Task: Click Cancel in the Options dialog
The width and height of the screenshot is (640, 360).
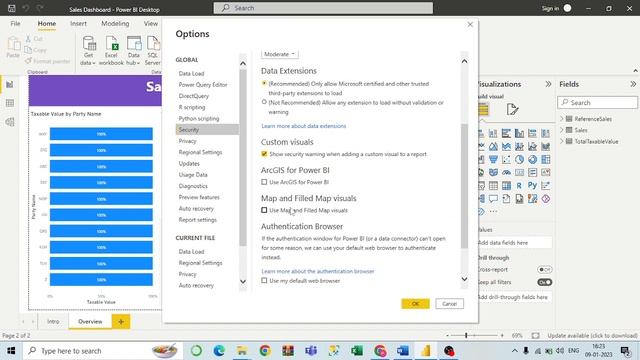Action: (449, 304)
